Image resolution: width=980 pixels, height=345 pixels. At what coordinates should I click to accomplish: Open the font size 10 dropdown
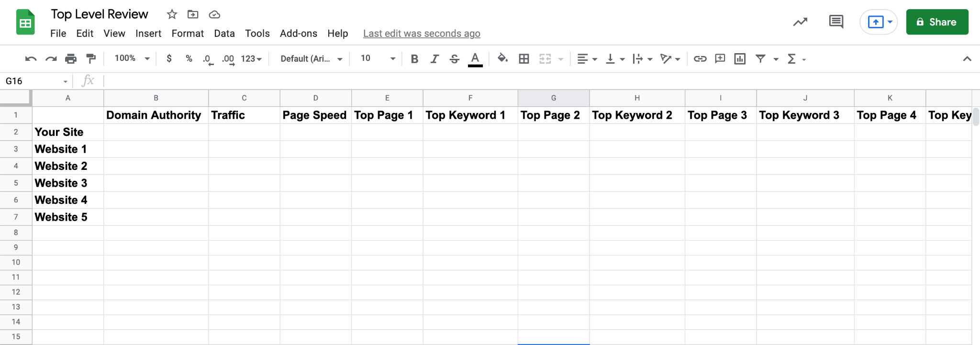point(378,58)
